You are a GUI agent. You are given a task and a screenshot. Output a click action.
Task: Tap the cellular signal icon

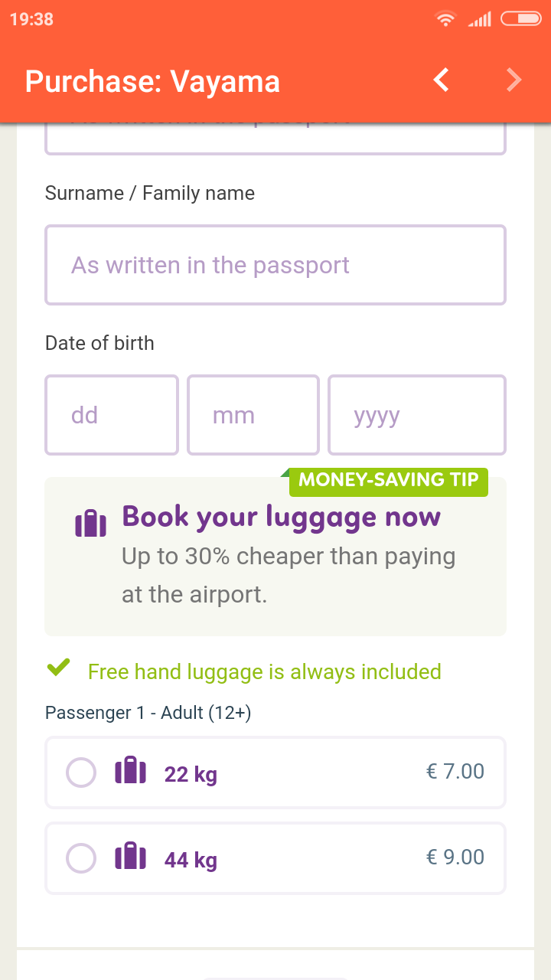[480, 18]
